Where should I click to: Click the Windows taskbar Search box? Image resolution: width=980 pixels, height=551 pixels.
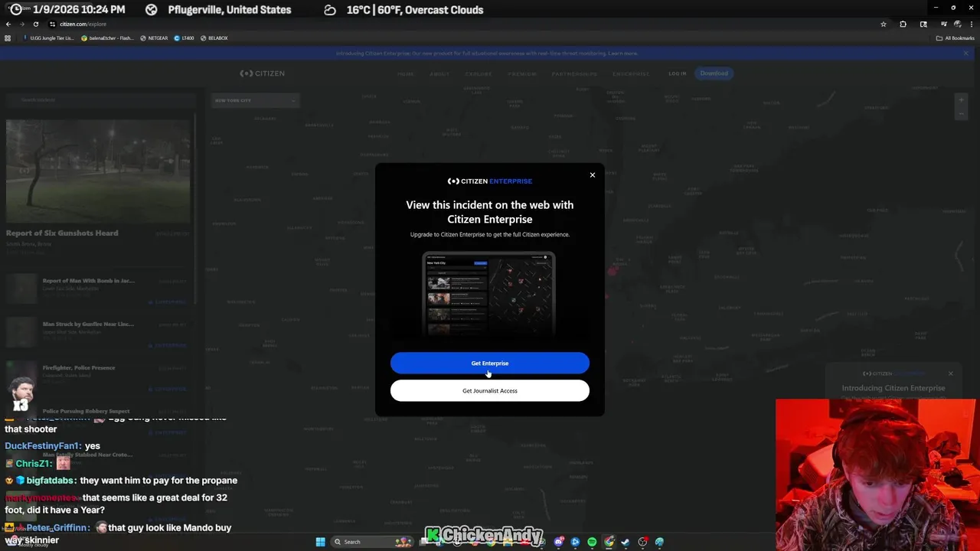coord(372,542)
